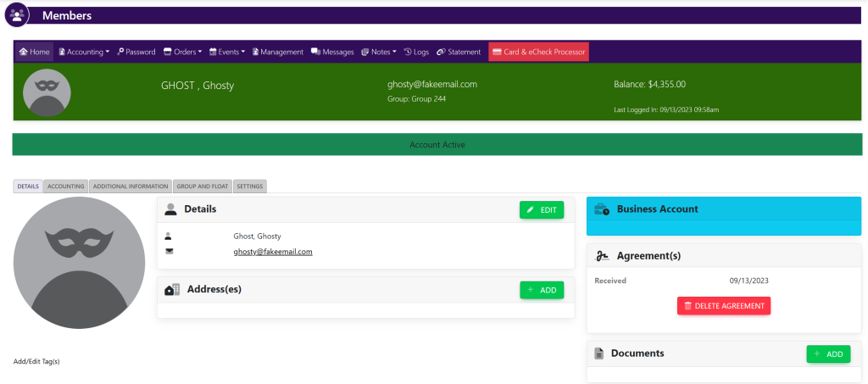This screenshot has width=868, height=384.
Task: Open the Orders dropdown menu
Action: click(x=182, y=52)
